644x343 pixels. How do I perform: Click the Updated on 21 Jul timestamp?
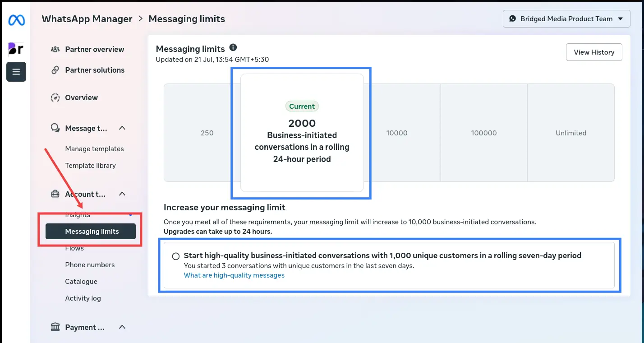point(212,60)
